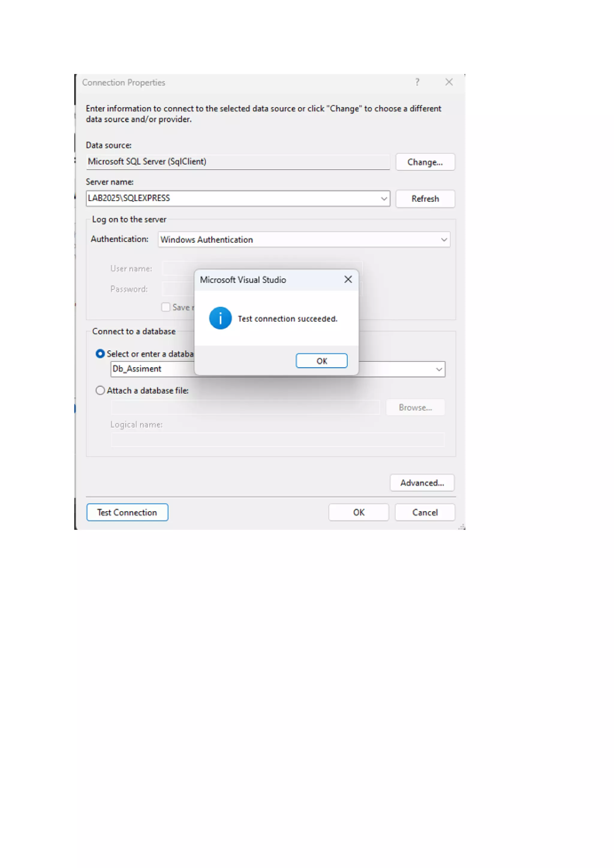Confirm the dialog with the bottom OK button
The width and height of the screenshot is (614, 868).
point(359,512)
